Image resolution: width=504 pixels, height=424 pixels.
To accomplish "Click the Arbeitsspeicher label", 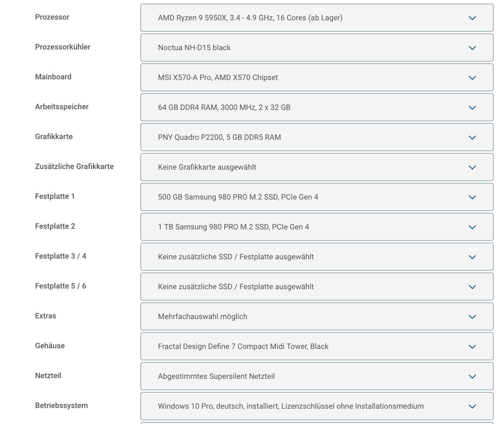I will pos(62,107).
